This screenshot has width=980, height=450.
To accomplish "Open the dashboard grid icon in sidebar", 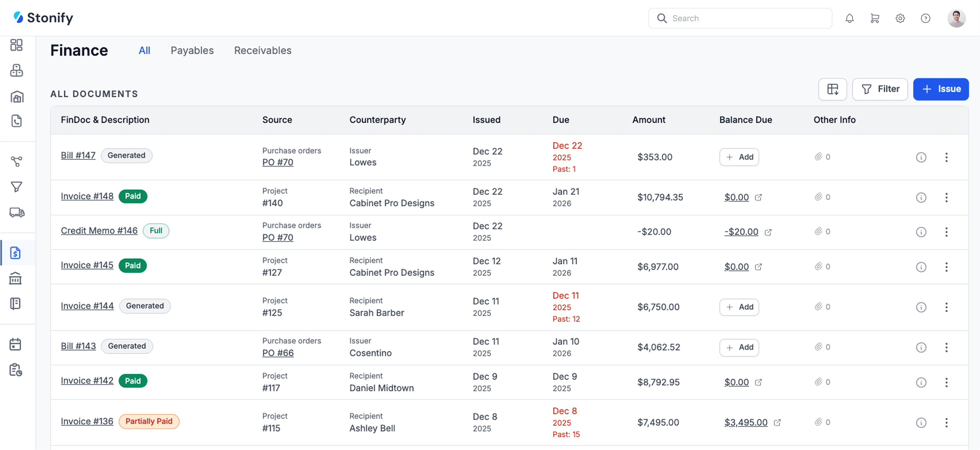I will (16, 45).
